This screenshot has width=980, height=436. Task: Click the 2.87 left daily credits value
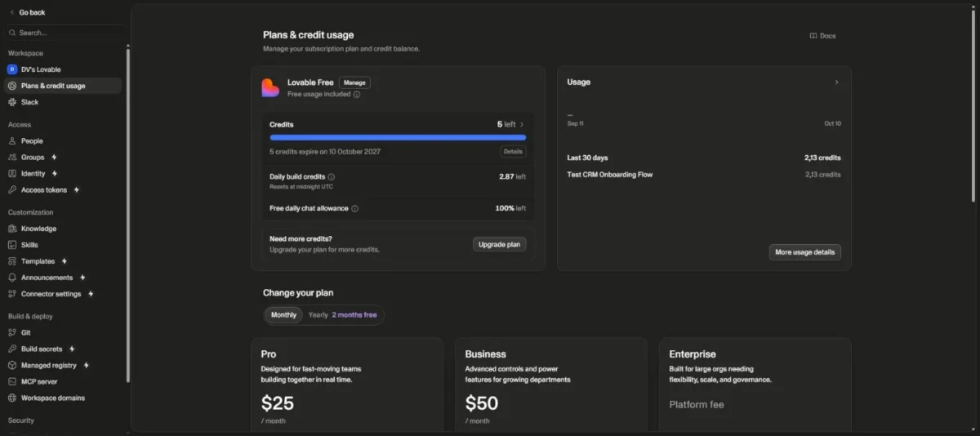(512, 176)
